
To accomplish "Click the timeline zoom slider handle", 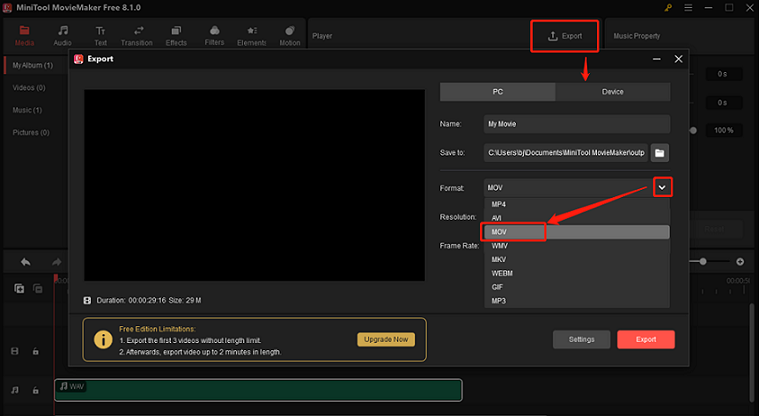I will point(703,262).
